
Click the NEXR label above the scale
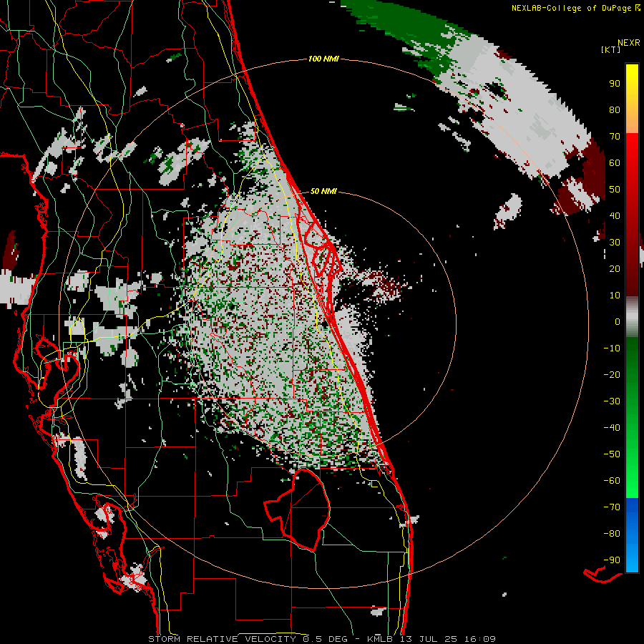tap(629, 43)
